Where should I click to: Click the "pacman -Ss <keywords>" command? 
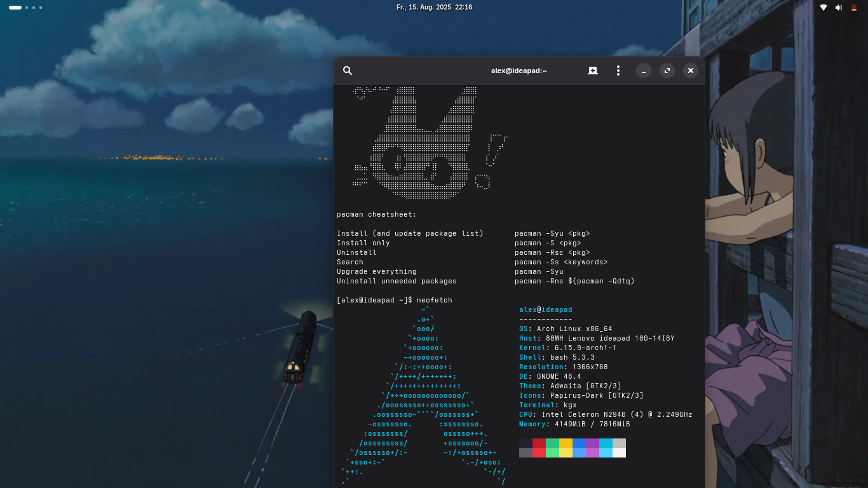(x=561, y=262)
